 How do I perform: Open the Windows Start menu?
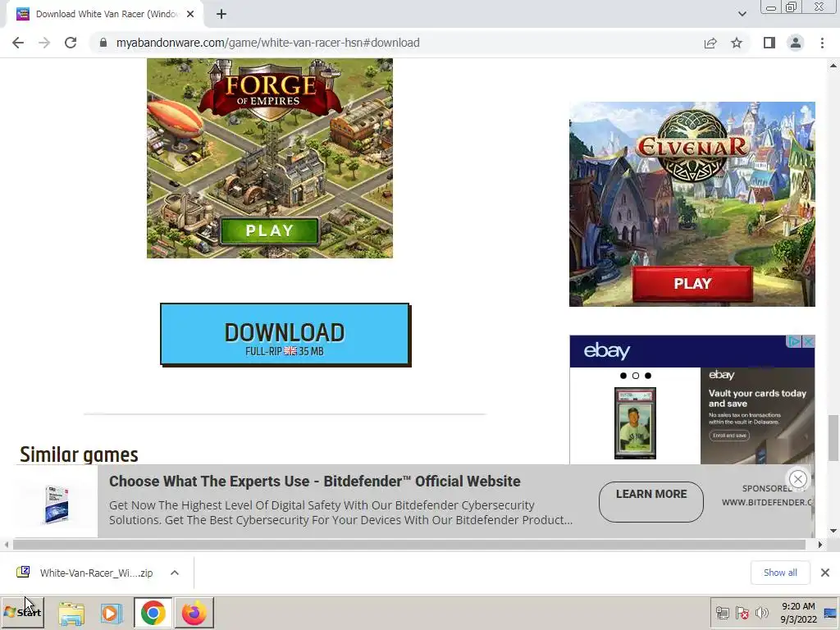(x=22, y=612)
